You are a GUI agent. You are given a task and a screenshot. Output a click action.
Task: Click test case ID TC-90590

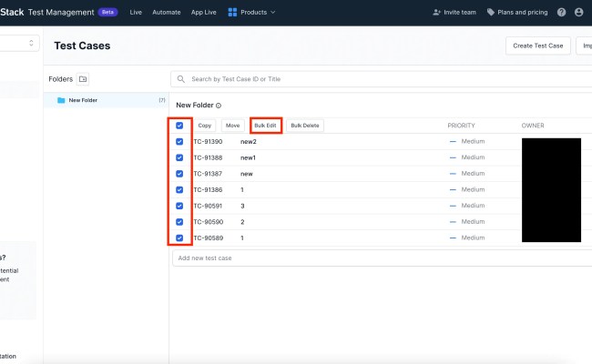click(x=209, y=222)
